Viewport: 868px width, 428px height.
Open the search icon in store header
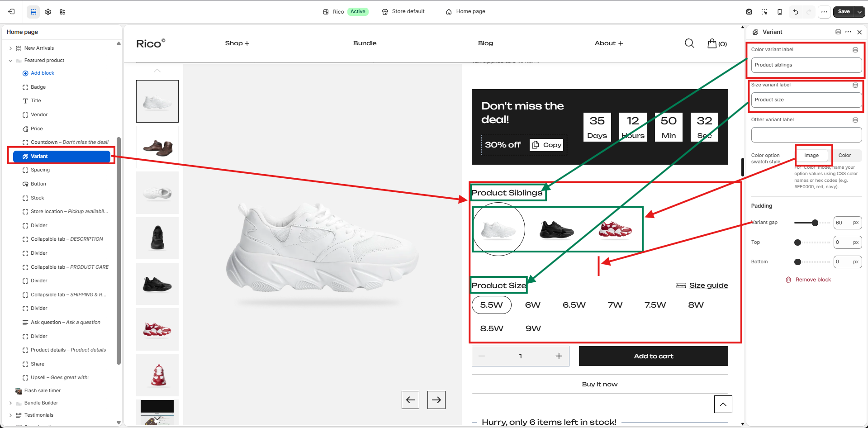pos(689,43)
